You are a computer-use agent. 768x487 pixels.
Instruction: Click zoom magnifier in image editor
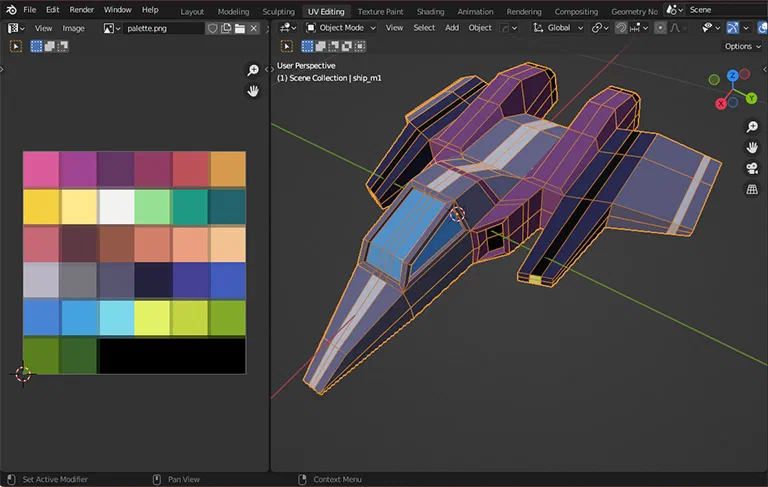pyautogui.click(x=253, y=70)
